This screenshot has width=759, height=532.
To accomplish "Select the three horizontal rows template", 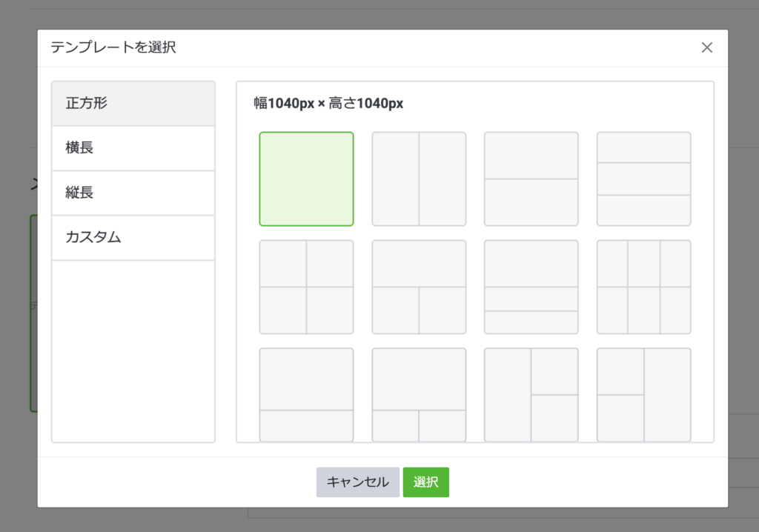I will click(x=643, y=179).
